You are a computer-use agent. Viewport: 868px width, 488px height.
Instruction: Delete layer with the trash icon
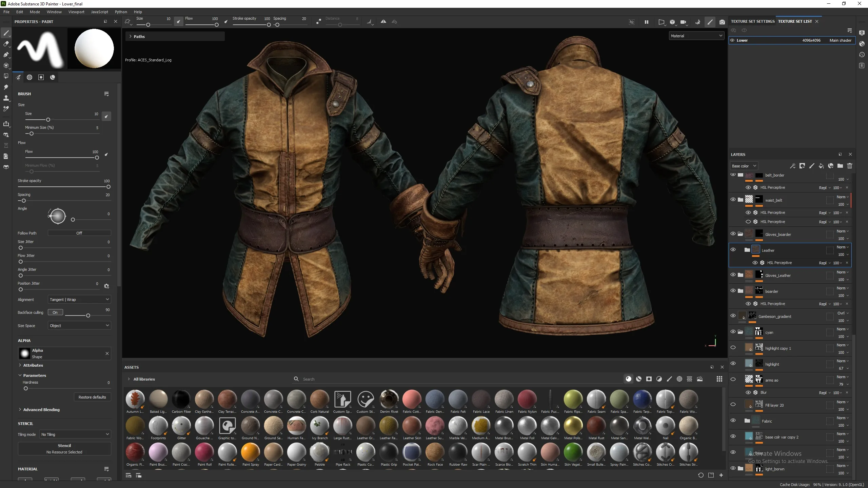point(850,166)
